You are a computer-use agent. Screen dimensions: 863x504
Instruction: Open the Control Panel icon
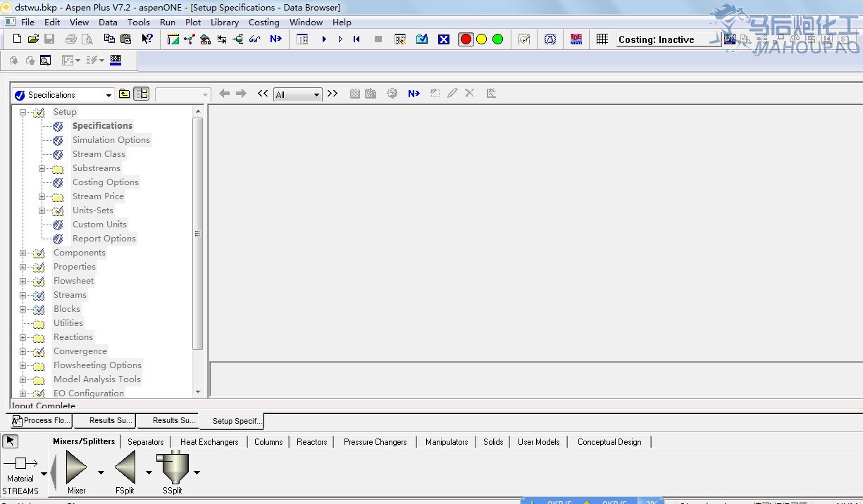[400, 39]
